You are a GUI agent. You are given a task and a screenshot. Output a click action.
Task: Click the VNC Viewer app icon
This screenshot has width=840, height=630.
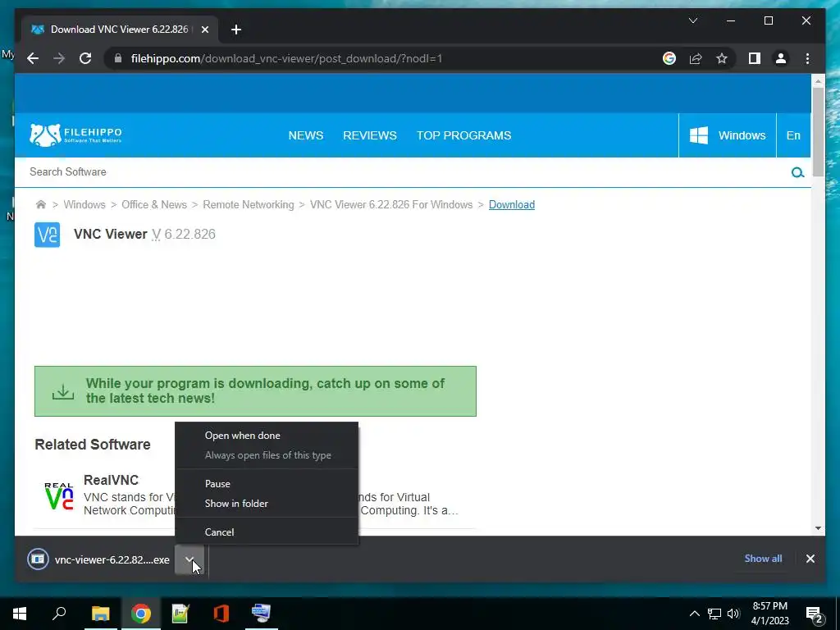pos(47,235)
